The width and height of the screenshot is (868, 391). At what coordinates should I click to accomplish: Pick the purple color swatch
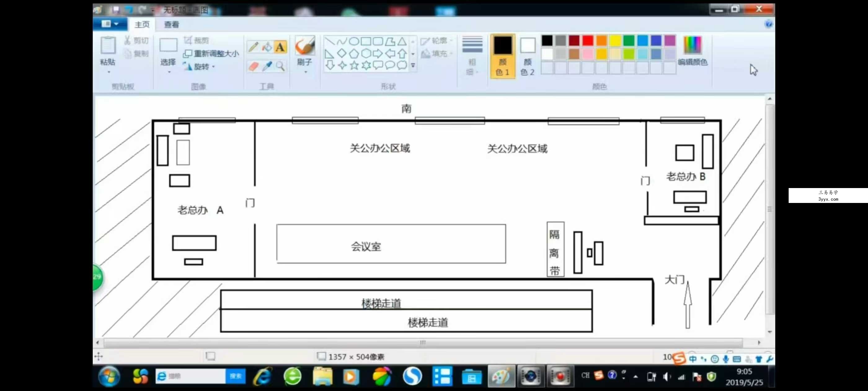click(670, 40)
